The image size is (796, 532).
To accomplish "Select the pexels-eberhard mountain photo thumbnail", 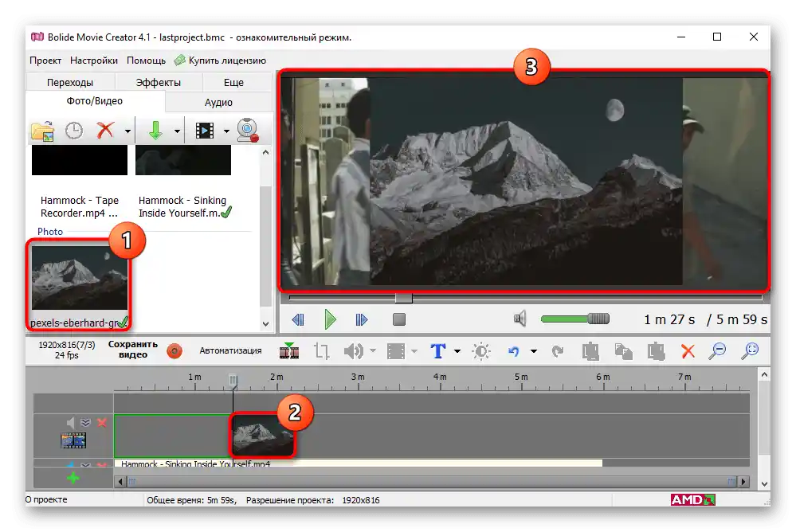I will (80, 278).
